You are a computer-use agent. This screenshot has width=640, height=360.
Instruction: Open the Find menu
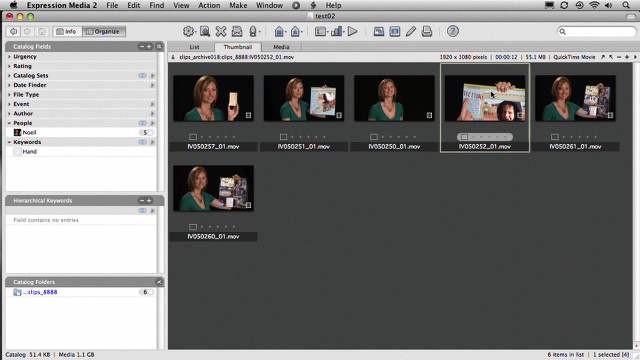(157, 5)
